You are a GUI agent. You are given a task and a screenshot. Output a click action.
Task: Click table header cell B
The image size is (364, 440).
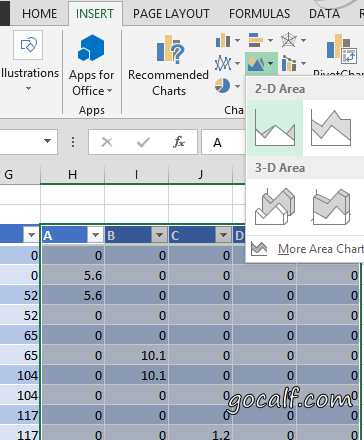[137, 235]
